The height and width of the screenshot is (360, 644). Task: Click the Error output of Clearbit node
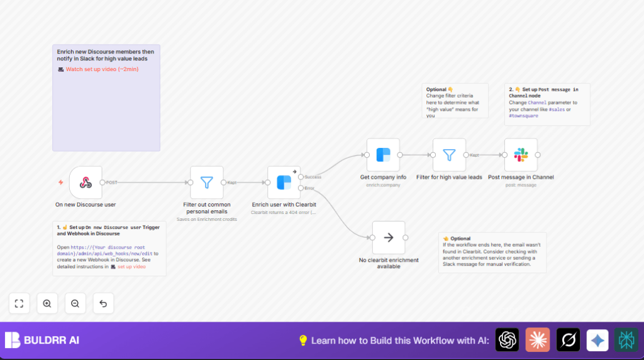coord(301,188)
